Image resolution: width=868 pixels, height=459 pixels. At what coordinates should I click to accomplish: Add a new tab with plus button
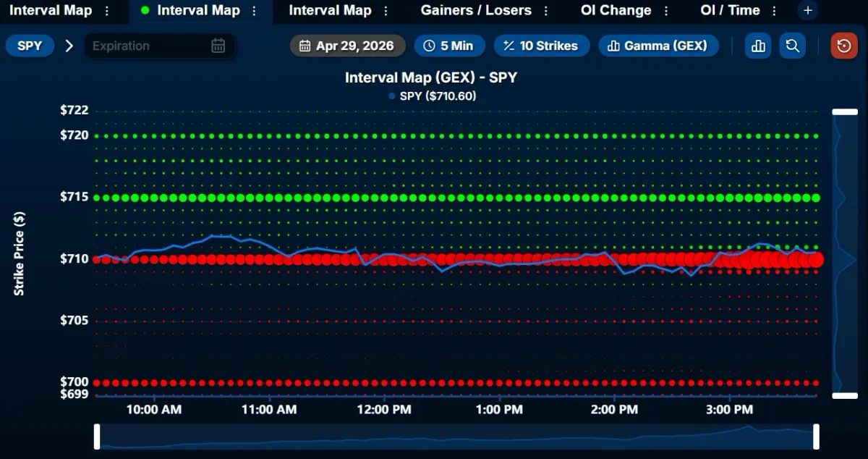(x=808, y=11)
